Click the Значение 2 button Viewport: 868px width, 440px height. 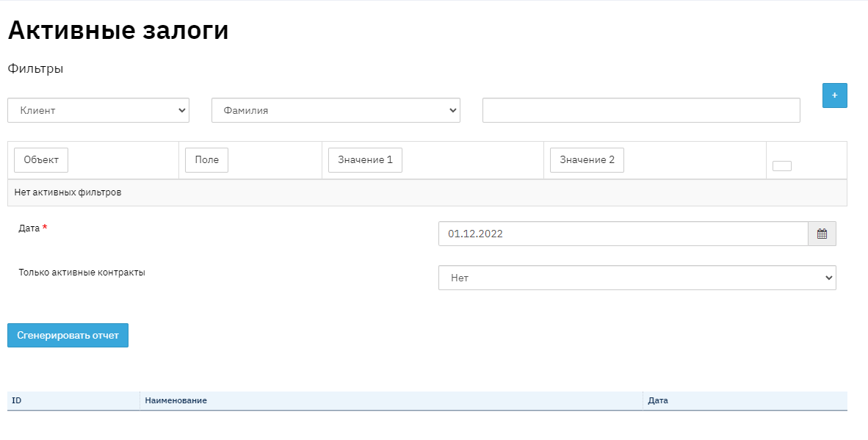(587, 160)
